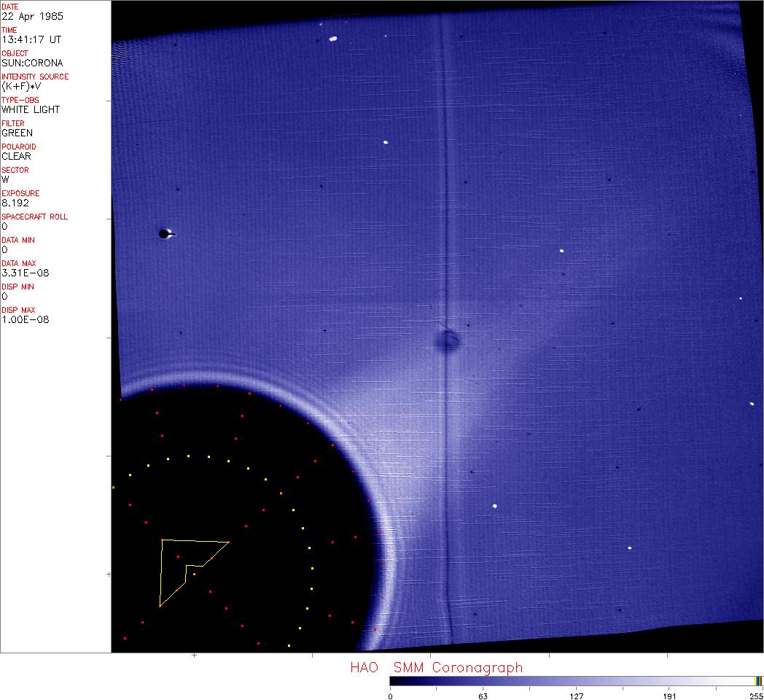This screenshot has height=700, width=764.
Task: Click the bright elongated star near top edge
Action: 333,39
